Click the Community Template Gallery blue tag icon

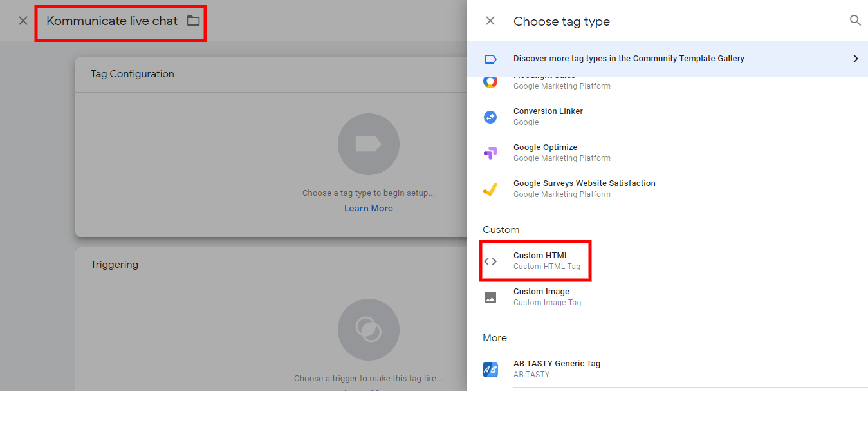490,59
